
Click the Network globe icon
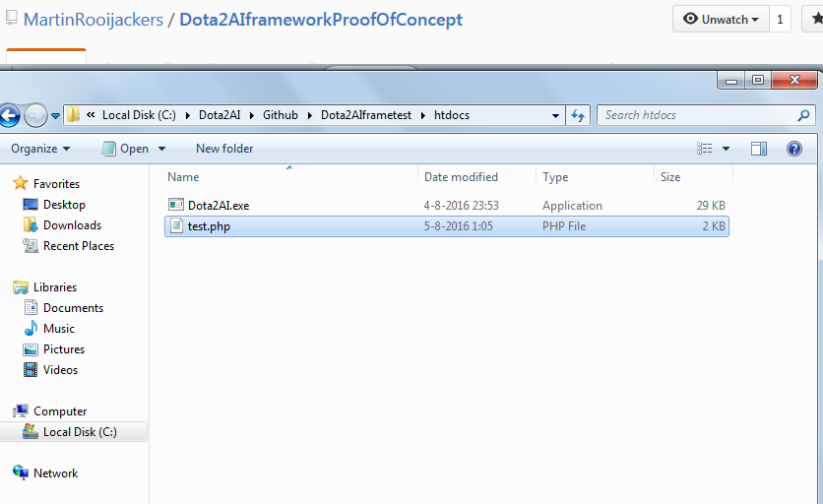point(21,472)
